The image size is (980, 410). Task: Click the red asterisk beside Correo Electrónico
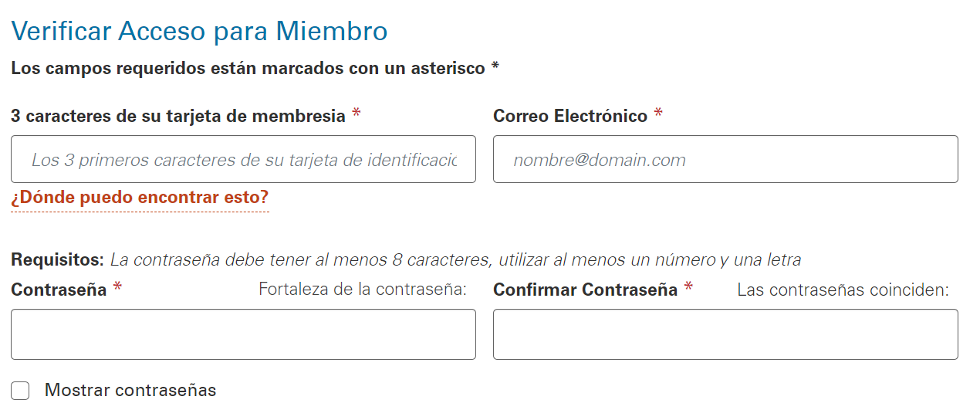(657, 115)
